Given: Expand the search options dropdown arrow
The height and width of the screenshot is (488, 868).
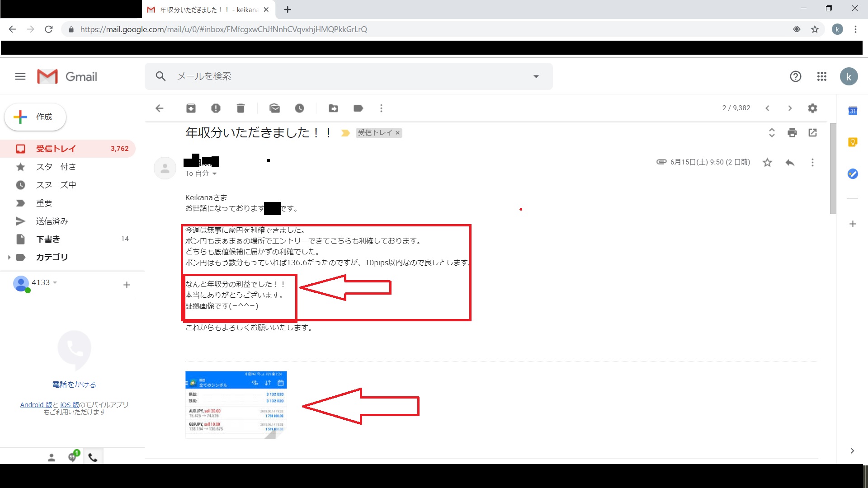Looking at the screenshot, I should 536,76.
